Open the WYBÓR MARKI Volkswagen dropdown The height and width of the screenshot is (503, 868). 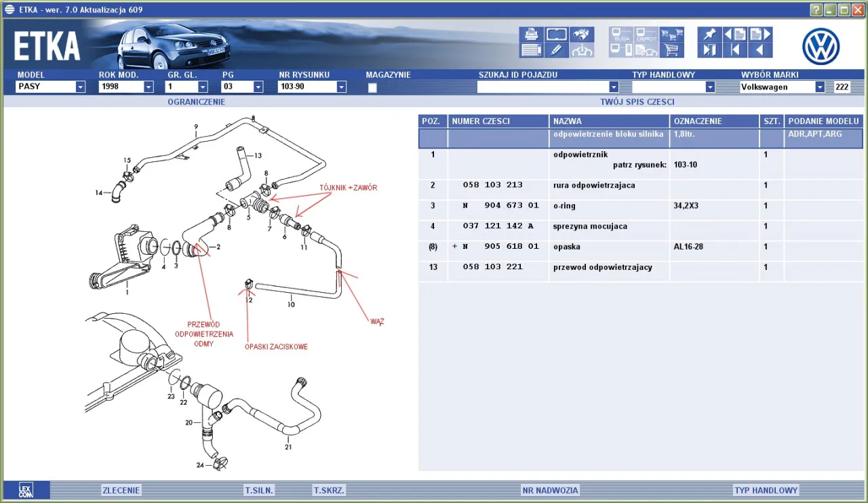click(x=819, y=87)
